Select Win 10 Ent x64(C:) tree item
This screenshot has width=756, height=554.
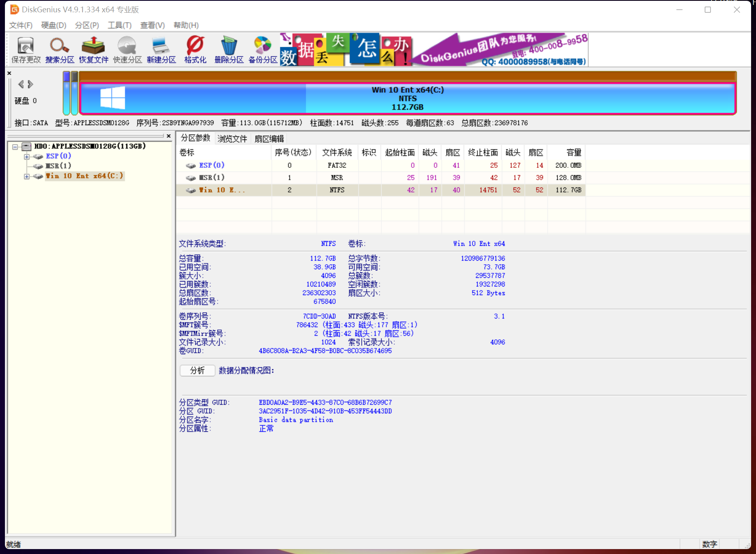(x=84, y=176)
